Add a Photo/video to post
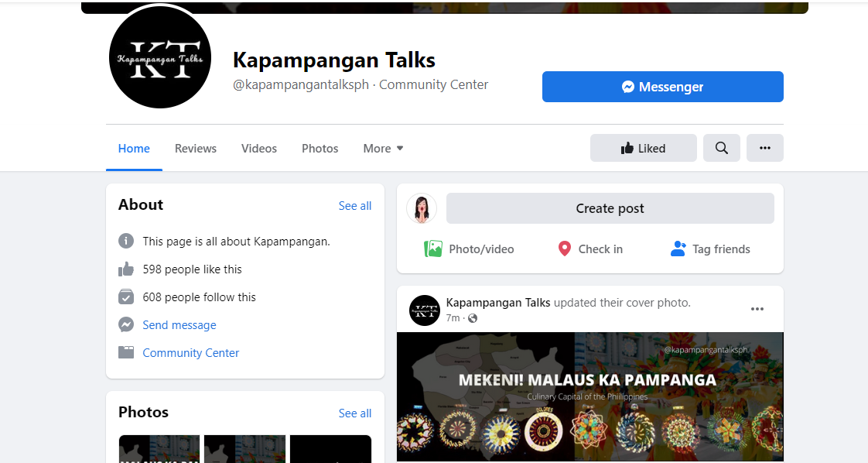 tap(469, 249)
